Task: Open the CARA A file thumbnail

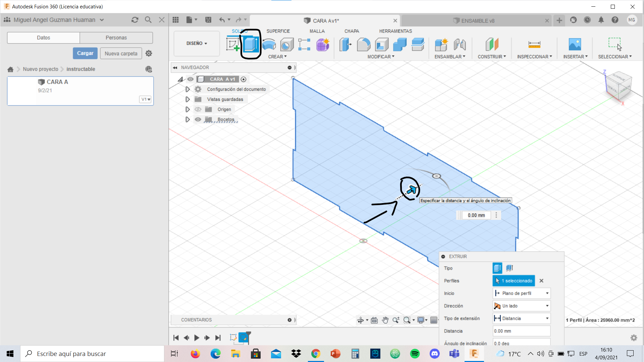Action: (80, 91)
